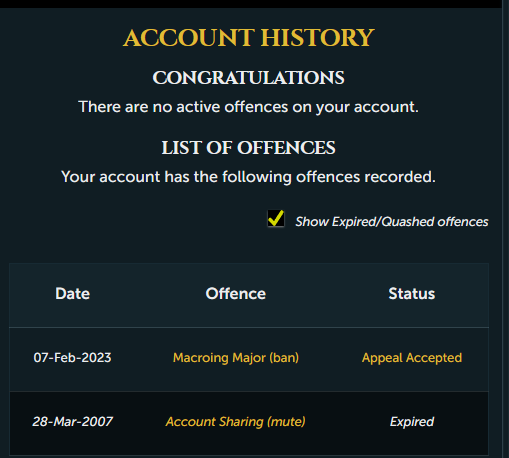Screen dimensions: 509x458
Task: Click the Account History heading
Action: 249,38
